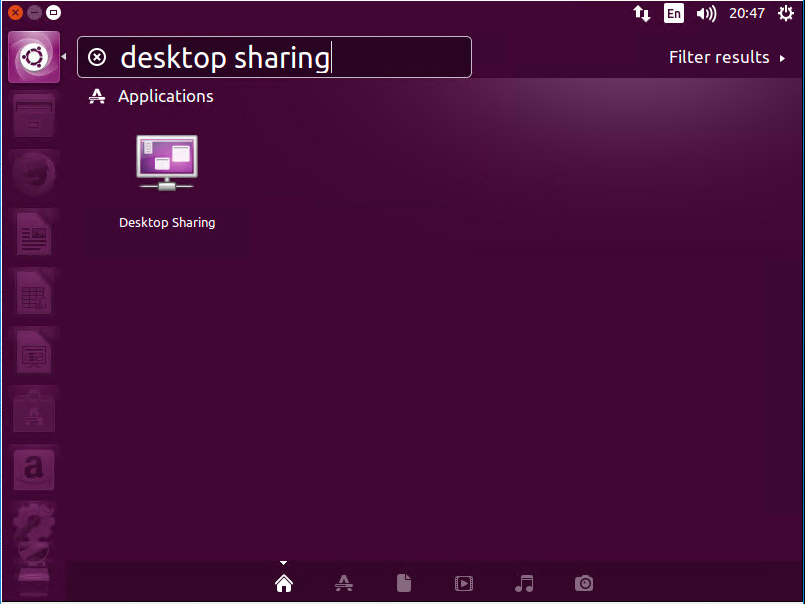The image size is (805, 604).
Task: Clear the search text with the X icon
Action: point(97,58)
